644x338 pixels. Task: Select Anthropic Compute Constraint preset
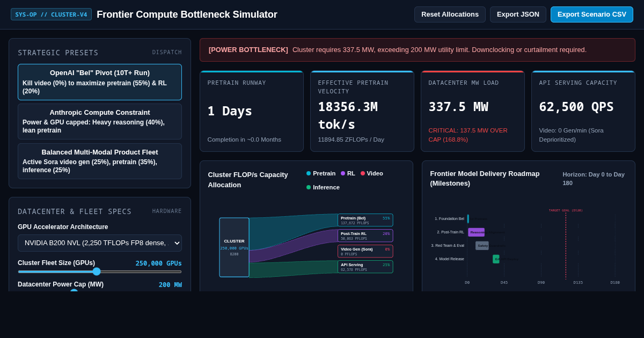pos(100,121)
